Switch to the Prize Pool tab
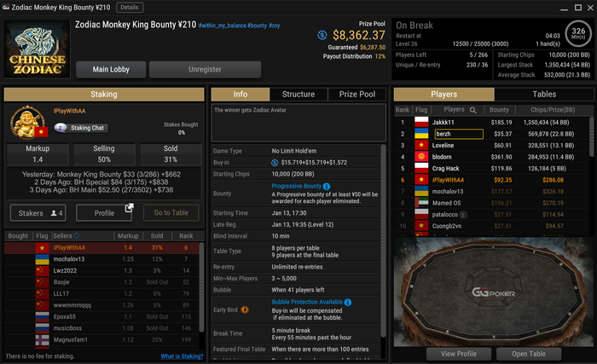This screenshot has height=364, width=597. click(x=357, y=94)
